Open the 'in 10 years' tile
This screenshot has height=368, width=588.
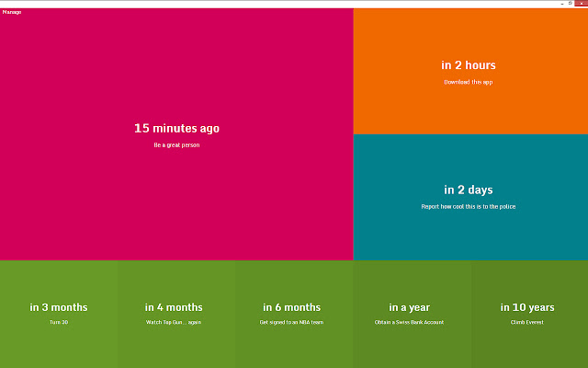click(527, 307)
